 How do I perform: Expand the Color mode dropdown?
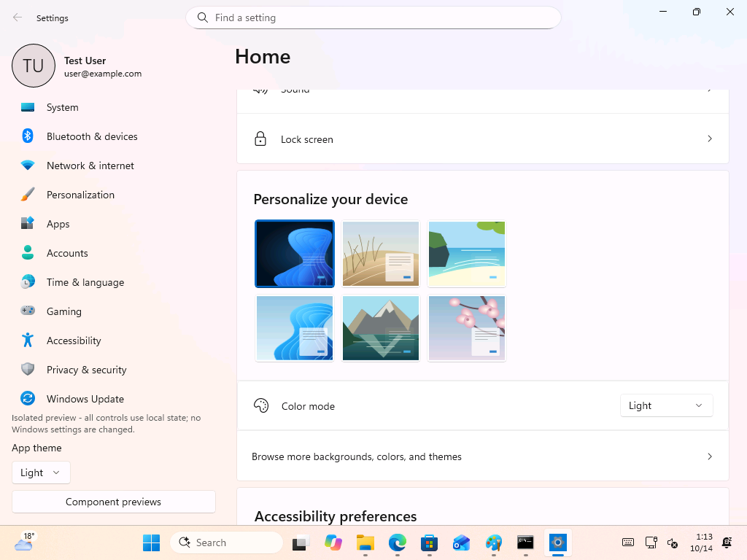tap(666, 405)
